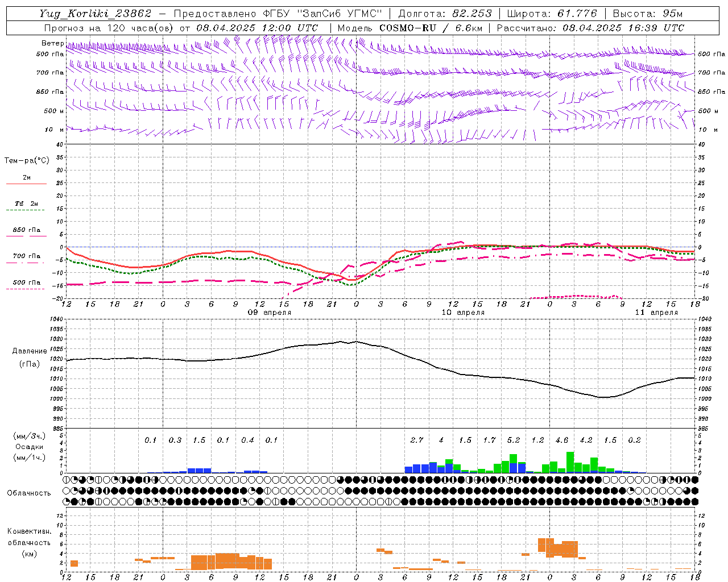Click the Ветер panel label
Viewport: 728px width, 582px height.
[x=52, y=43]
